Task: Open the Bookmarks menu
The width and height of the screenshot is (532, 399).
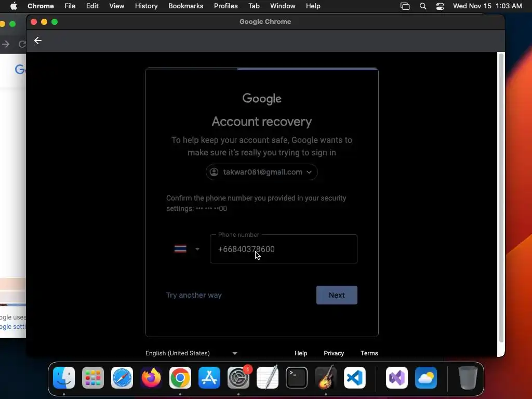Action: point(185,6)
